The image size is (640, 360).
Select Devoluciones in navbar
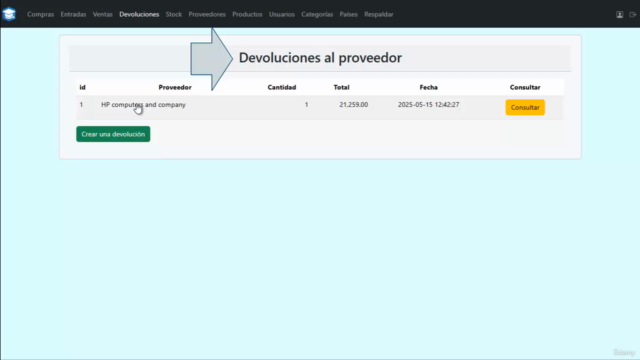[139, 14]
